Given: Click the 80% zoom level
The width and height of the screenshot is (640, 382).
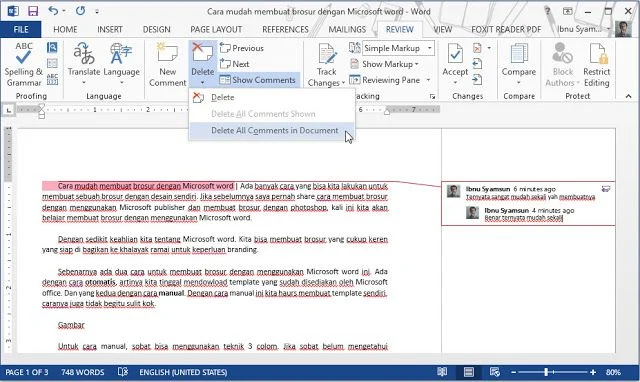Looking at the screenshot, I should (613, 372).
